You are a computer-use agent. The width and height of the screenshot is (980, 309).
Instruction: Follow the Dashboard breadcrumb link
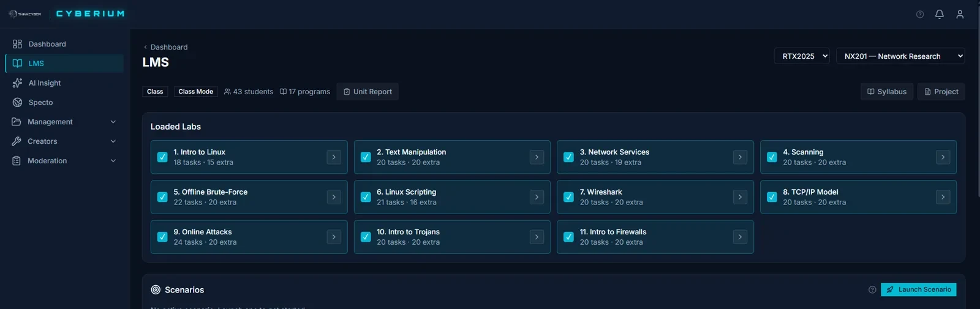point(169,47)
